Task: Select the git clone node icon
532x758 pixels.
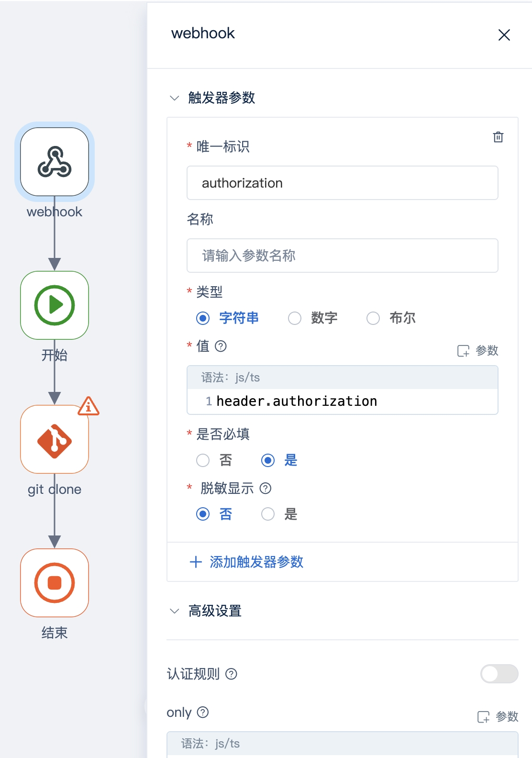Action: pos(55,439)
